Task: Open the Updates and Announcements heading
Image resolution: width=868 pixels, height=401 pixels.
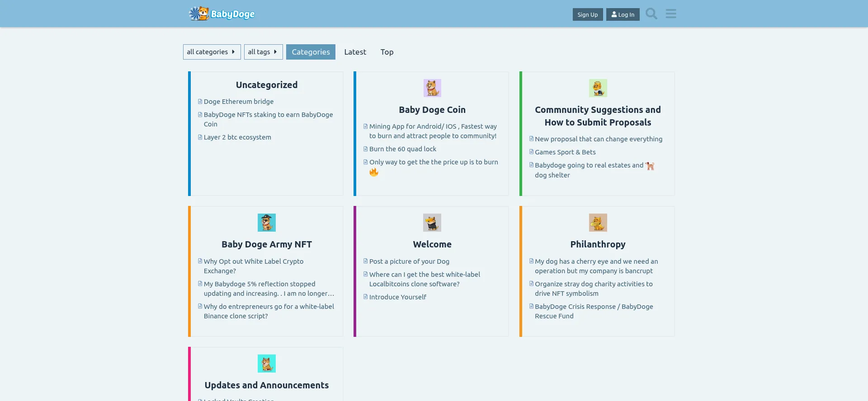Action: [267, 385]
